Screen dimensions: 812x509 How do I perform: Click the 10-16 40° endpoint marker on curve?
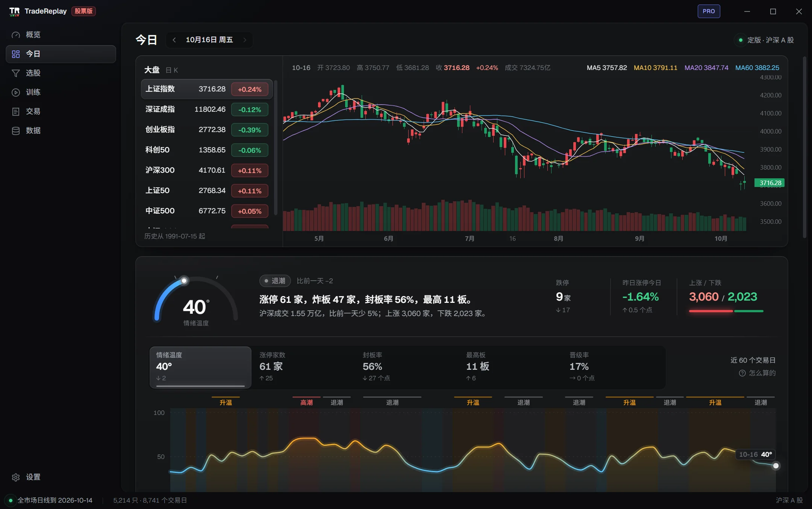(x=776, y=466)
